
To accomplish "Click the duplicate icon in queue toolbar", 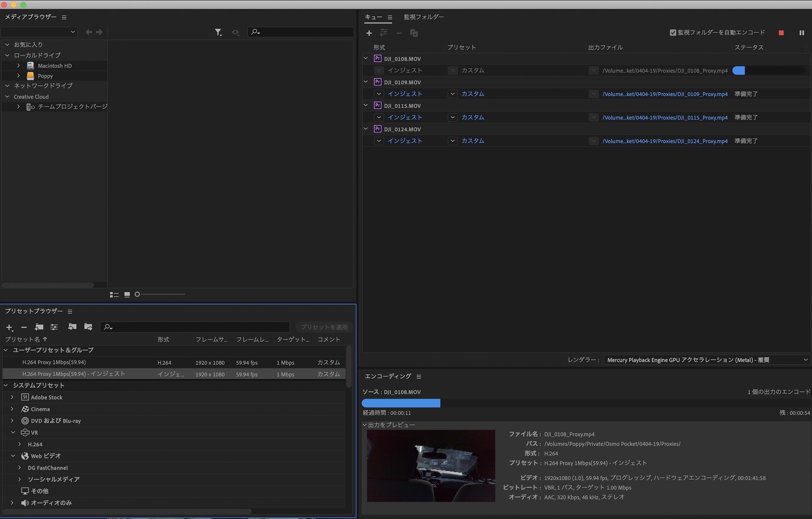I will coord(414,33).
